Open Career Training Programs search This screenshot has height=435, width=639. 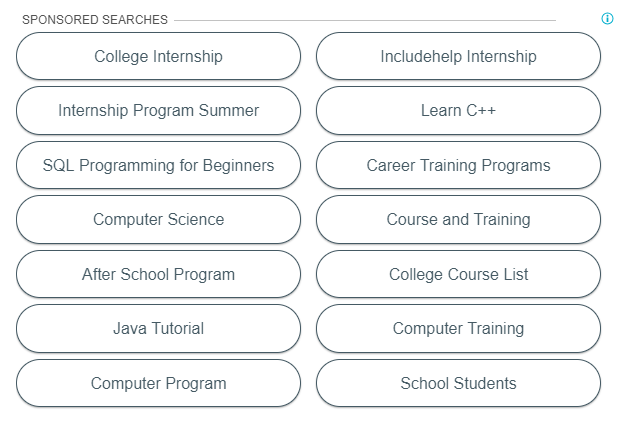pyautogui.click(x=458, y=165)
